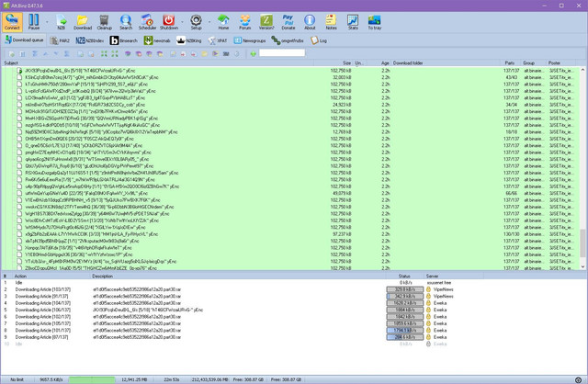The height and width of the screenshot is (384, 588).
Task: Open the Notes icon
Action: point(331,22)
